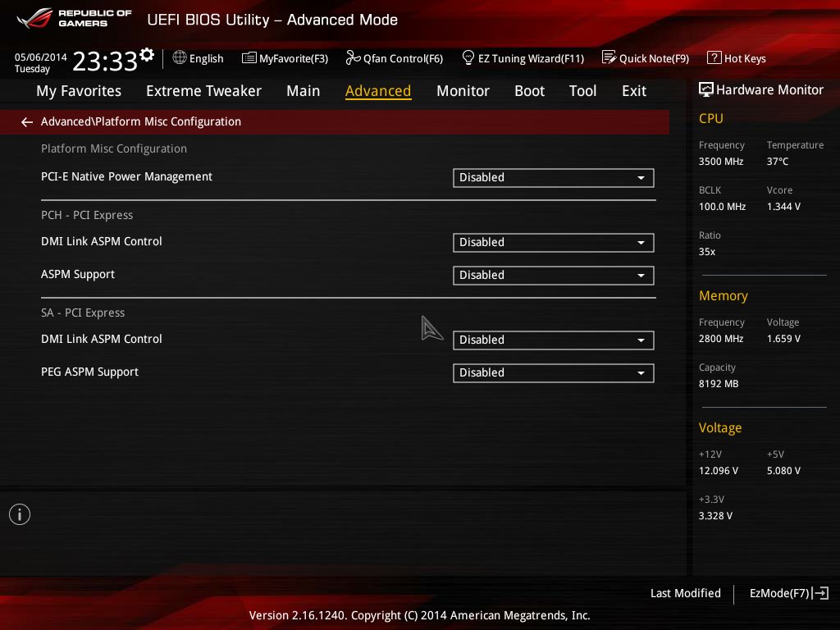Open PEG ASPM Support dropdown
The height and width of the screenshot is (630, 840).
point(554,373)
